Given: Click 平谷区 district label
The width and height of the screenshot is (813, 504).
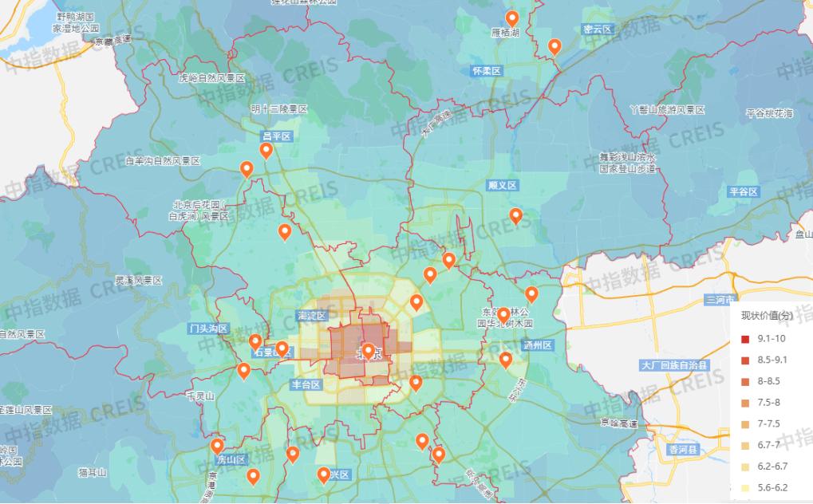Looking at the screenshot, I should pos(744,192).
